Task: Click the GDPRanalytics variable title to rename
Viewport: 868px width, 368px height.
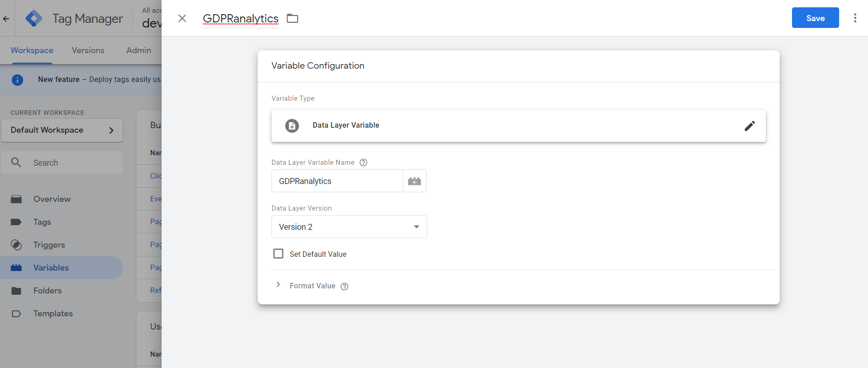Action: [x=241, y=19]
